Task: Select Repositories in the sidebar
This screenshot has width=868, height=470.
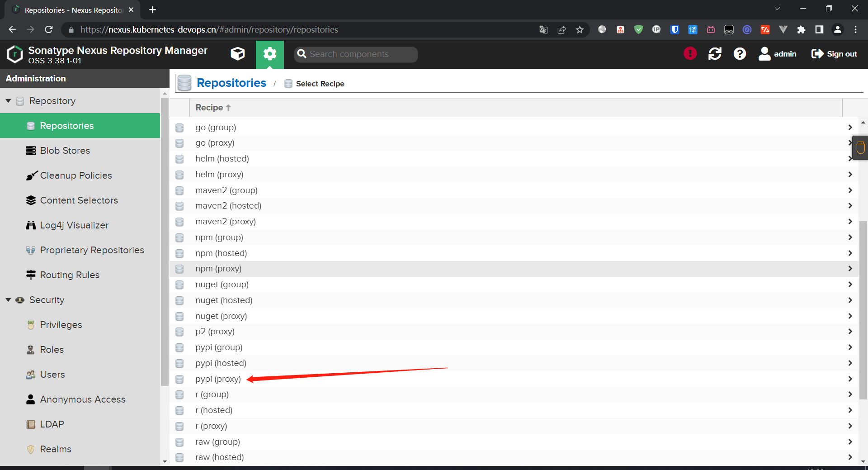Action: click(x=80, y=126)
